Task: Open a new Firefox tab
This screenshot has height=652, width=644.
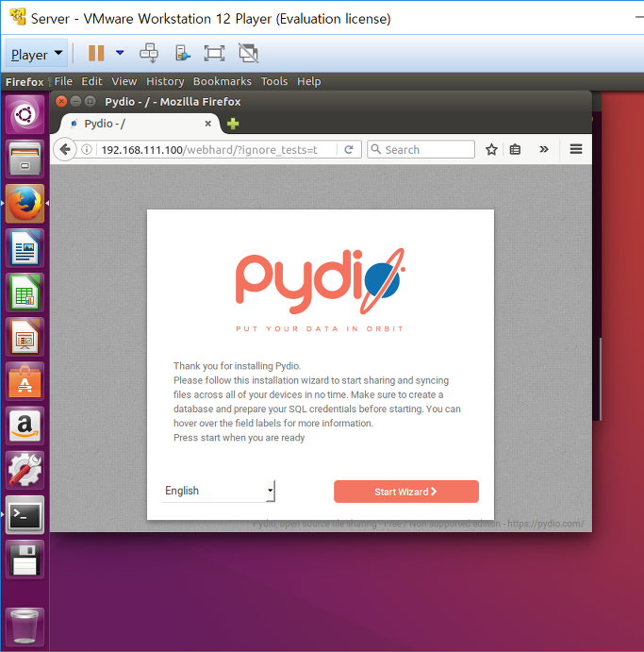Action: coord(233,124)
